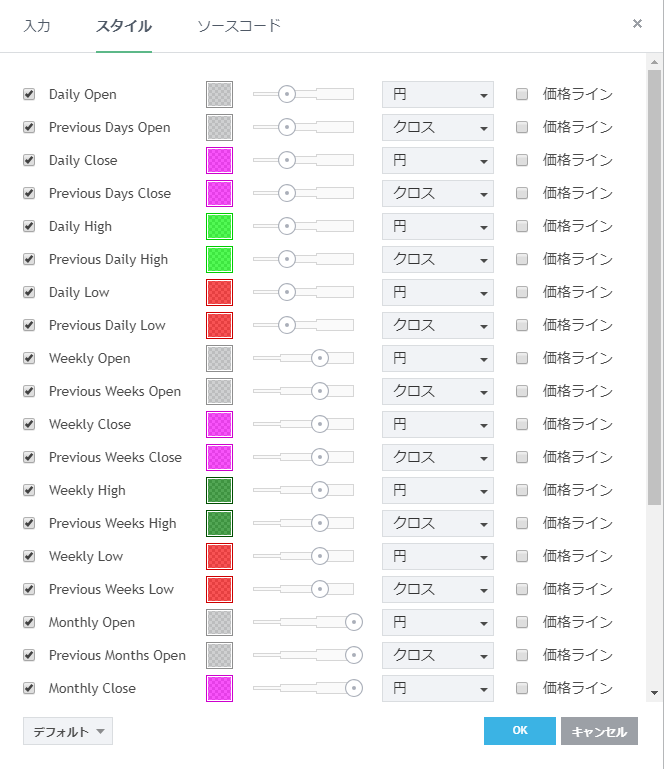Confirm with the OK button
664x769 pixels.
519,731
